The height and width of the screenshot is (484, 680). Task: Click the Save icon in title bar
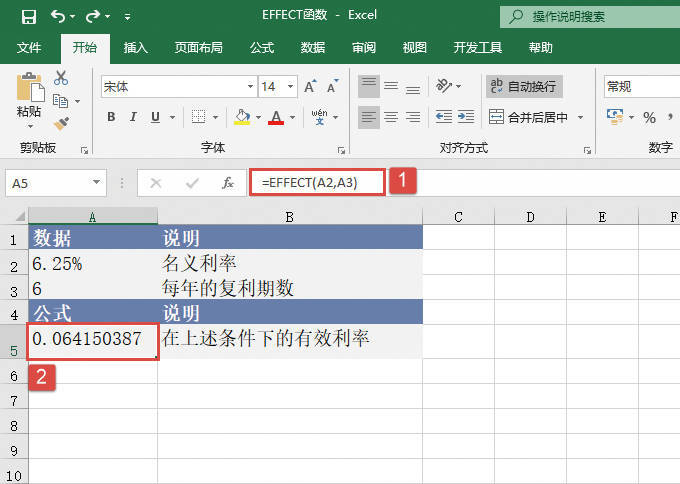click(x=28, y=16)
